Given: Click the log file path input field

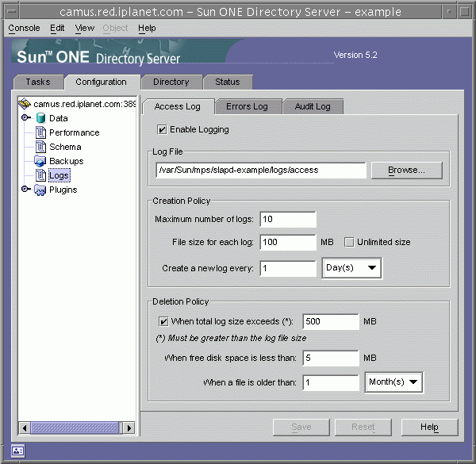Looking at the screenshot, I should [261, 171].
